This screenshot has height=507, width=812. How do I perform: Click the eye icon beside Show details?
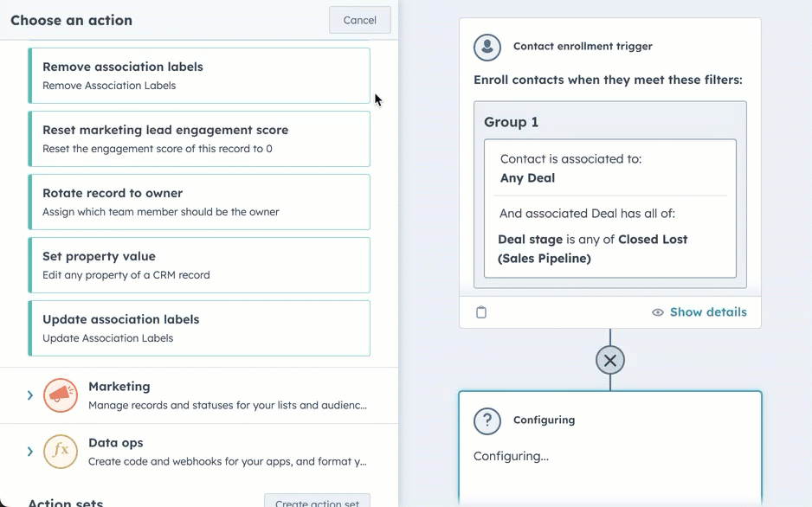[x=658, y=312]
